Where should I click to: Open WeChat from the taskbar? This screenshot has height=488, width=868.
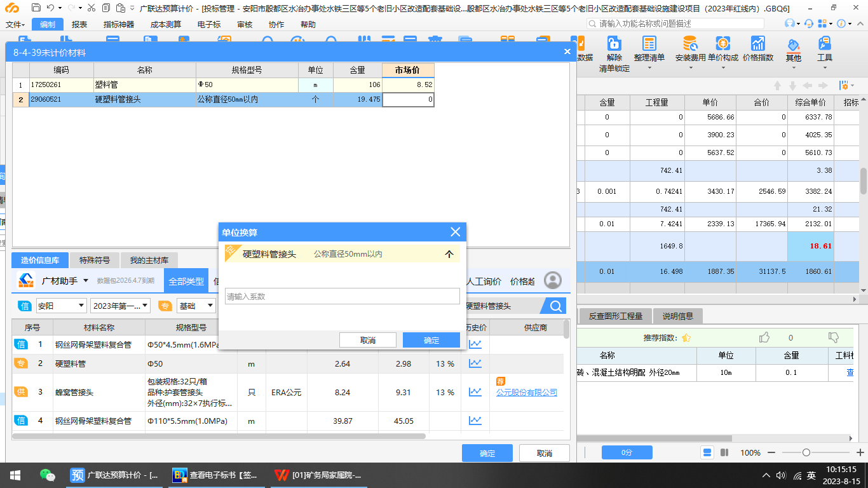pos(48,475)
